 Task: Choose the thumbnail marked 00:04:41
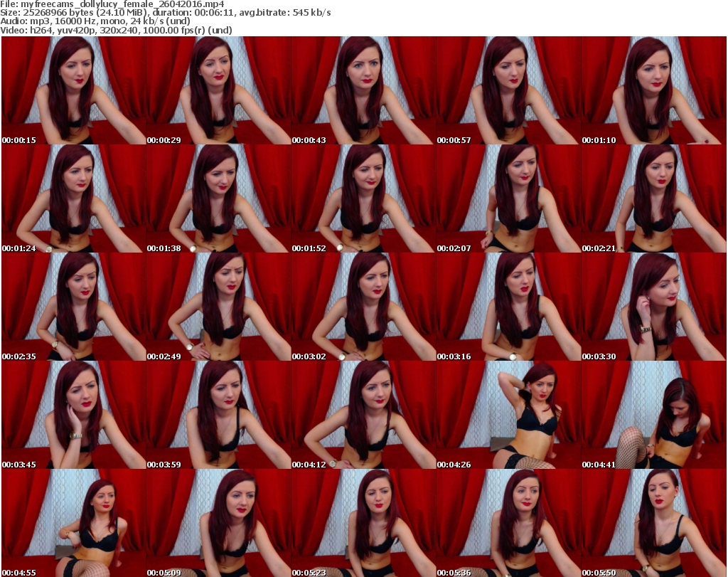pos(653,415)
